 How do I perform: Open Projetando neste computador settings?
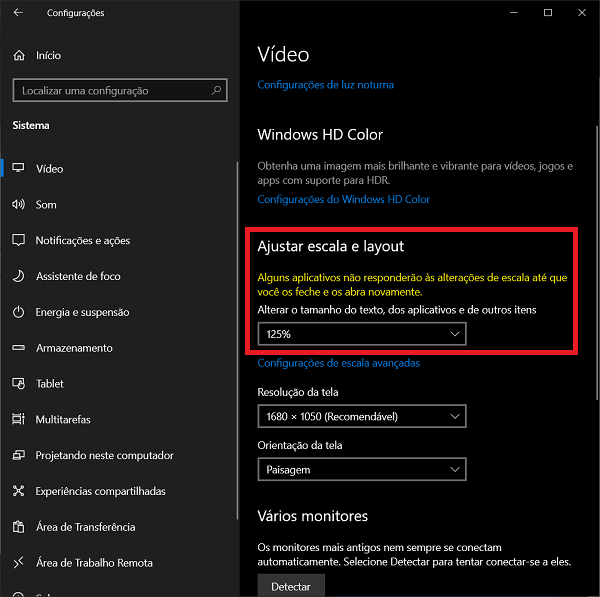tap(104, 455)
